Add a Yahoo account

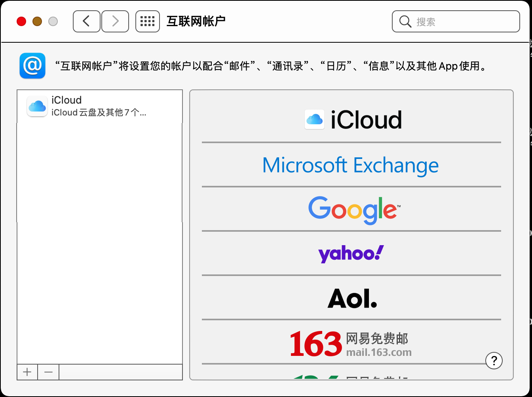[x=351, y=253]
